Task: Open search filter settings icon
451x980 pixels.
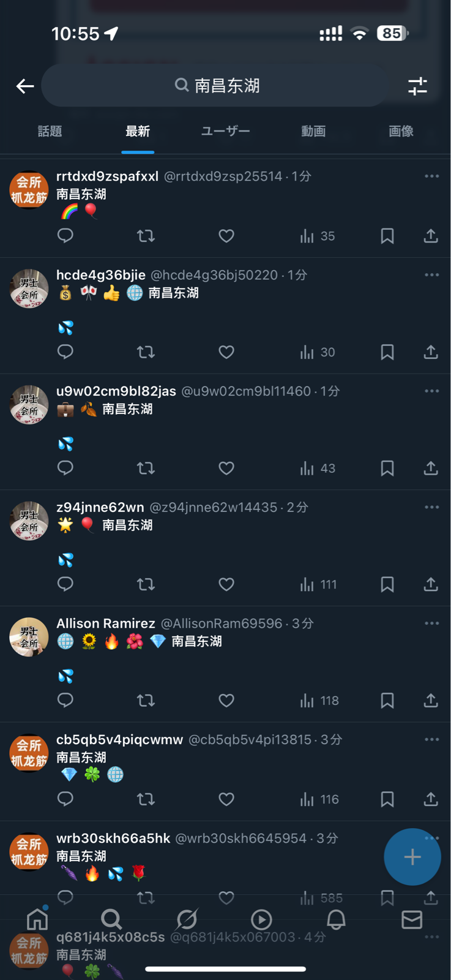Action: click(x=417, y=86)
